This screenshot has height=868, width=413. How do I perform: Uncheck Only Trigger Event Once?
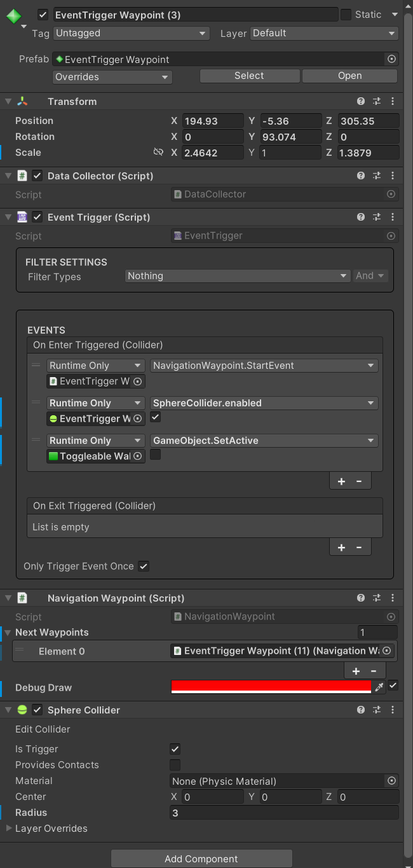144,566
